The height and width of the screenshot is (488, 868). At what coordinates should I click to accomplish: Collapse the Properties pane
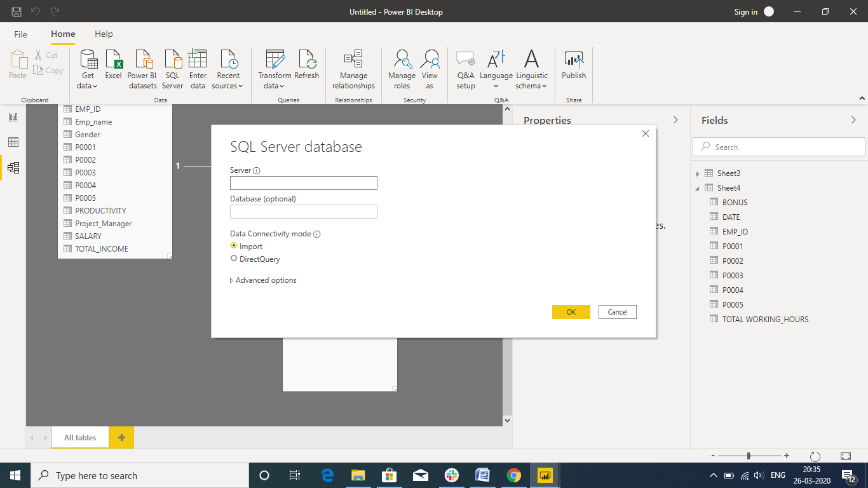click(x=675, y=120)
